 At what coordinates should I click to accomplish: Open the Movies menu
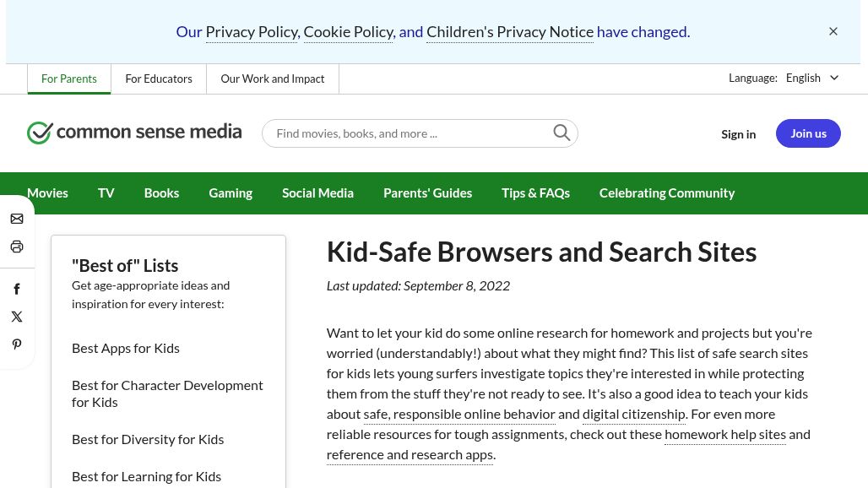pyautogui.click(x=47, y=193)
